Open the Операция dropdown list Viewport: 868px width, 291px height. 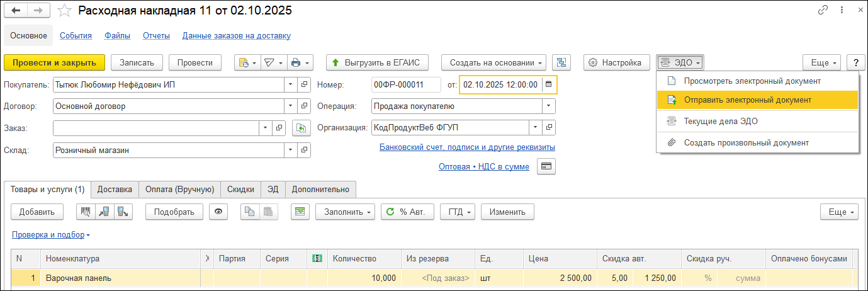pos(549,106)
